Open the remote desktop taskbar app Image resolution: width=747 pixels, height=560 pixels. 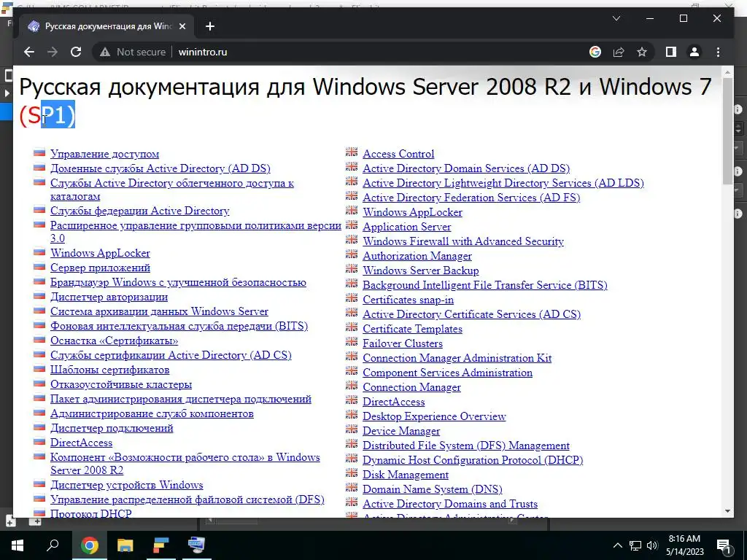tap(196, 545)
